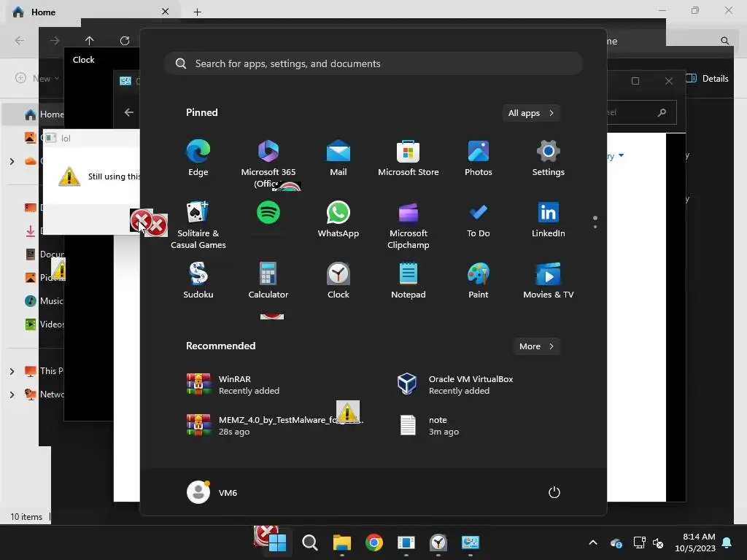Go up one folder in File Explorer
747x560 pixels.
pyautogui.click(x=90, y=41)
